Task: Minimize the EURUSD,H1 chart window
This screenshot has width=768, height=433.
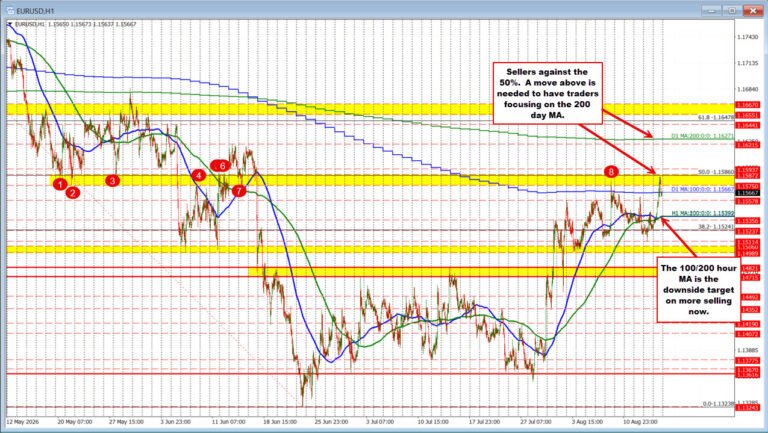Action: [711, 10]
